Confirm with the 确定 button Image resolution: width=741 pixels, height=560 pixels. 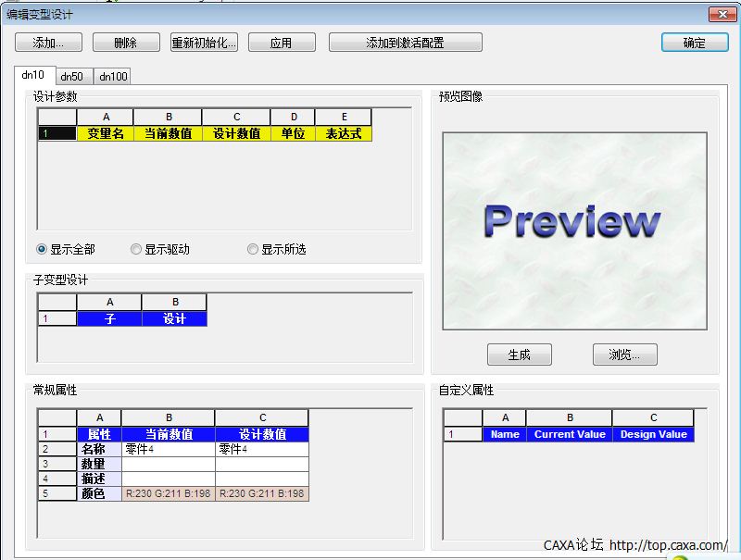[x=694, y=43]
